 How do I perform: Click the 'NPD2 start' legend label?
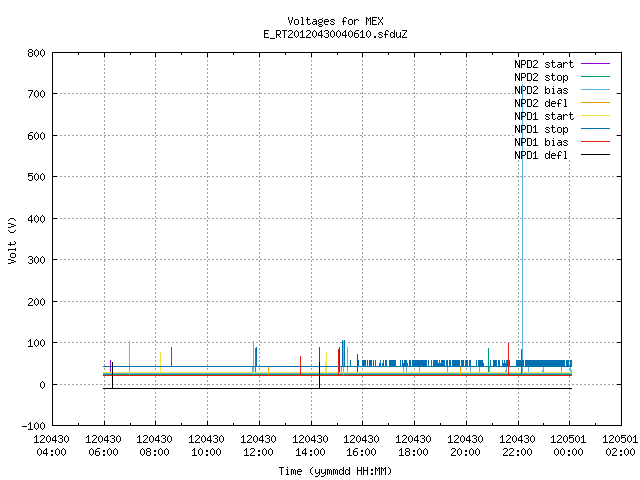pos(544,64)
